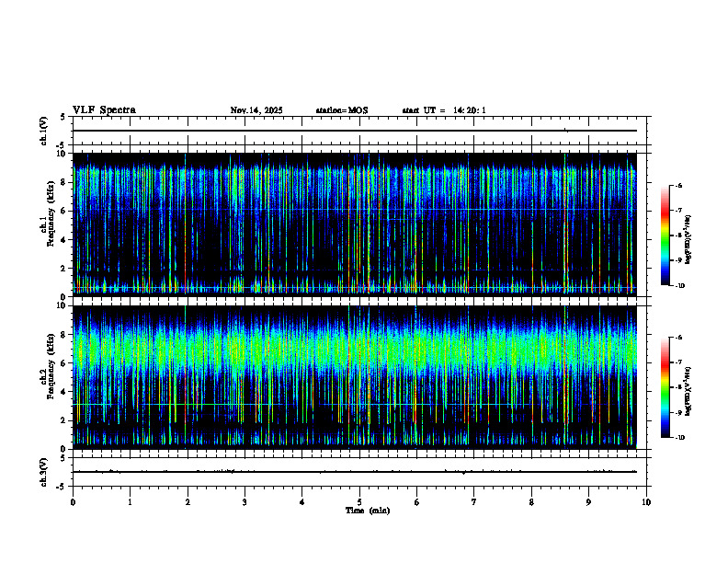The image size is (728, 563).
Task: Click the time axis tick label '0'
Action: click(73, 502)
